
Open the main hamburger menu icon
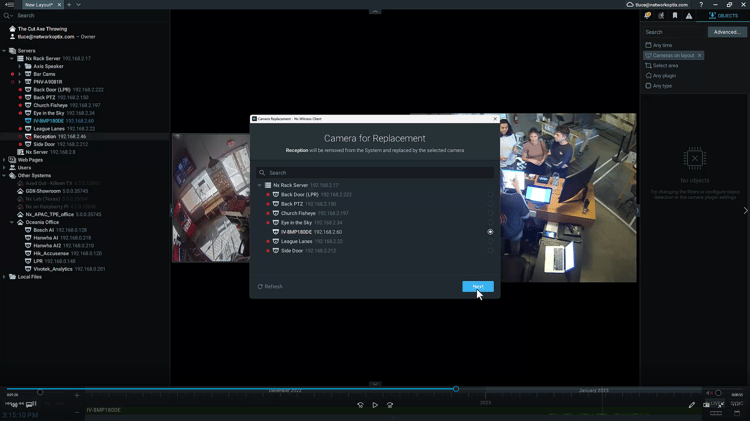tap(9, 5)
